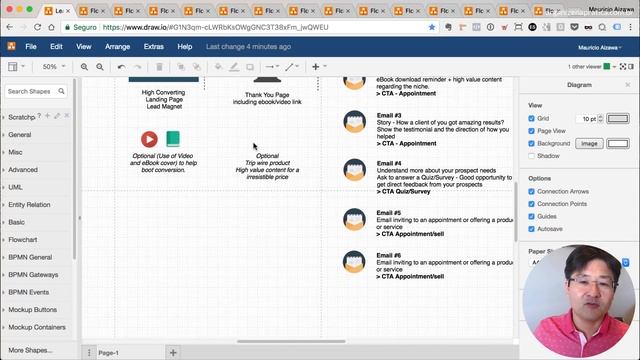This screenshot has height=360, width=640.
Task: Select the Email #4 envelope icon
Action: (x=354, y=169)
